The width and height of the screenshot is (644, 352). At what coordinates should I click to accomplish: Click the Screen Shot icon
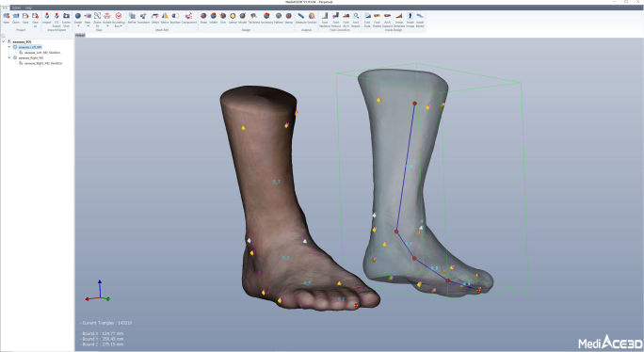(66, 20)
